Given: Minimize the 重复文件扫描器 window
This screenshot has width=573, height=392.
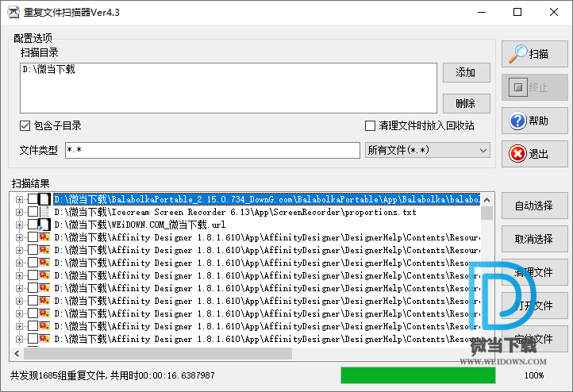Looking at the screenshot, I should (x=482, y=12).
